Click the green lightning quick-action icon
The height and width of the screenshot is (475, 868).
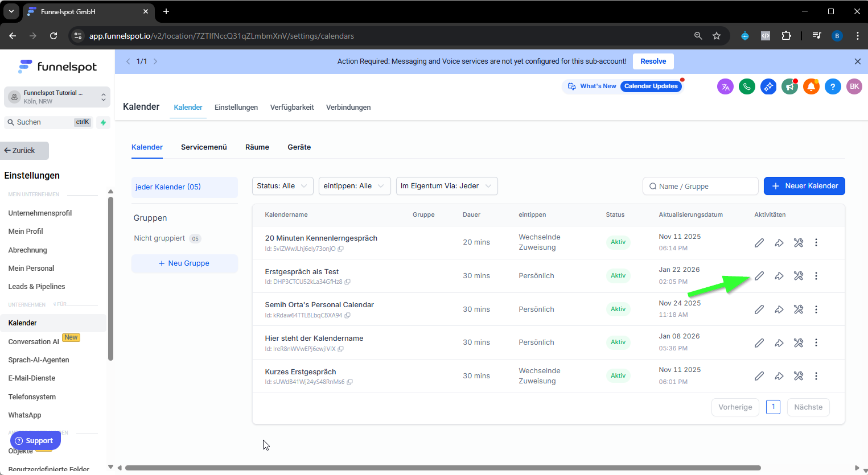(x=103, y=122)
